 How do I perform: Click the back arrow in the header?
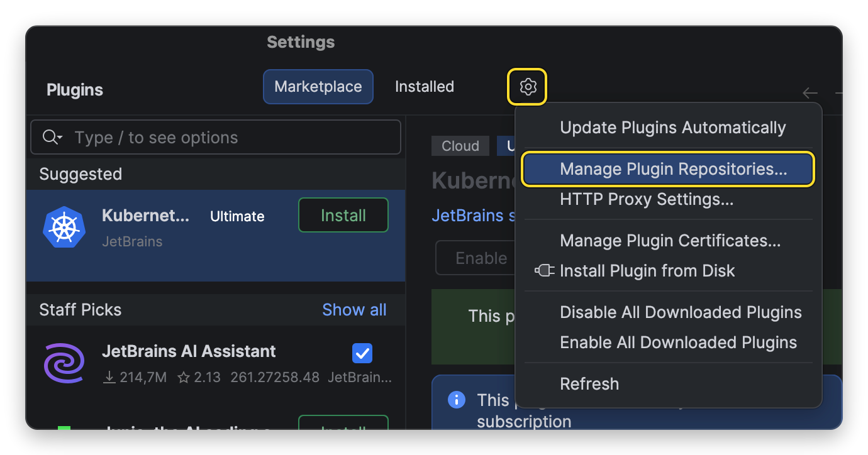click(x=810, y=93)
